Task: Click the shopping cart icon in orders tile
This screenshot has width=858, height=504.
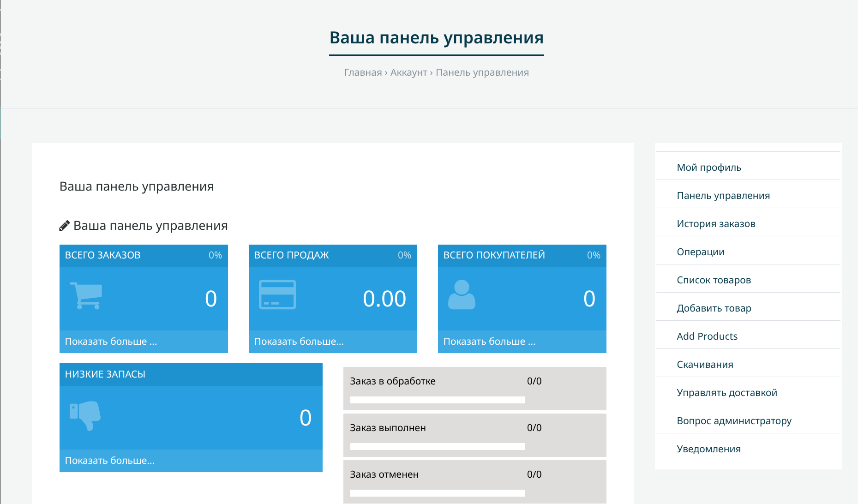Action: 86,295
